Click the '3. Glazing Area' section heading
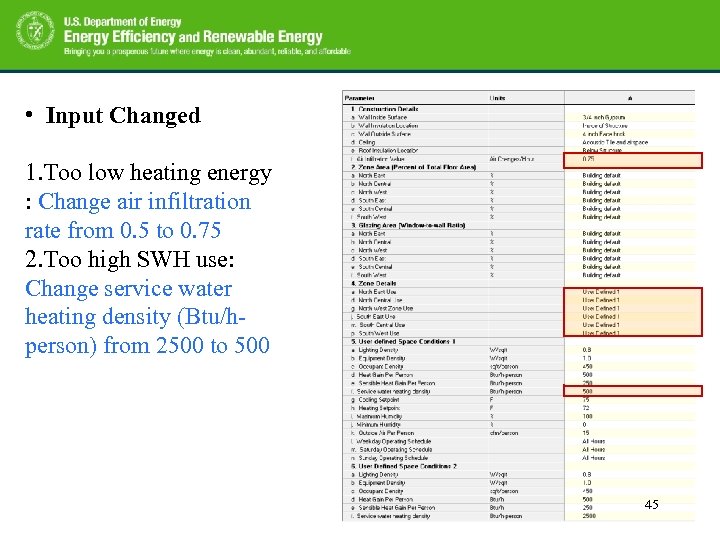720x540 pixels. tap(408, 225)
